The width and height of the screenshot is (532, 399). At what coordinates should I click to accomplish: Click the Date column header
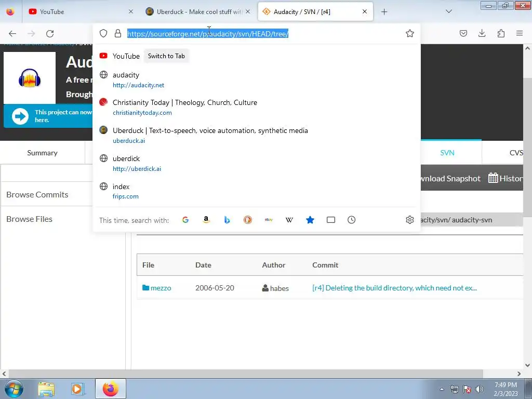203,265
